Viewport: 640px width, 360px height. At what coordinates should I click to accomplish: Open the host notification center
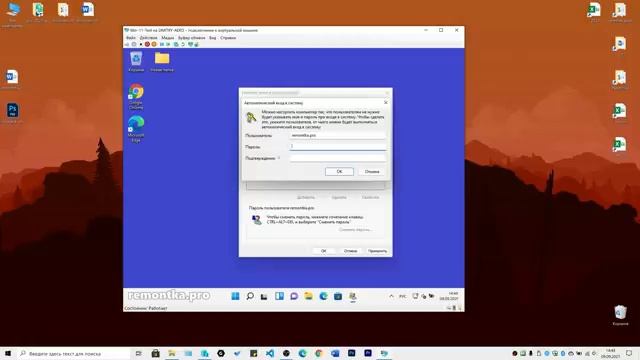629,353
